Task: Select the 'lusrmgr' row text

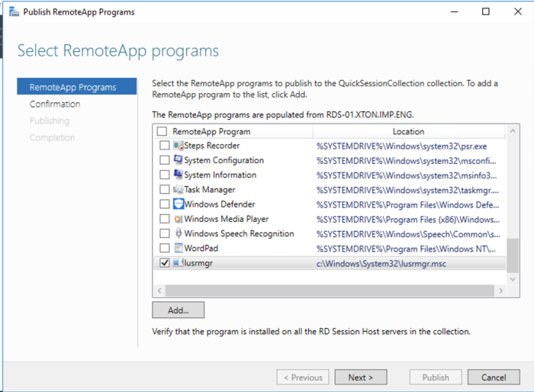Action: pyautogui.click(x=198, y=263)
